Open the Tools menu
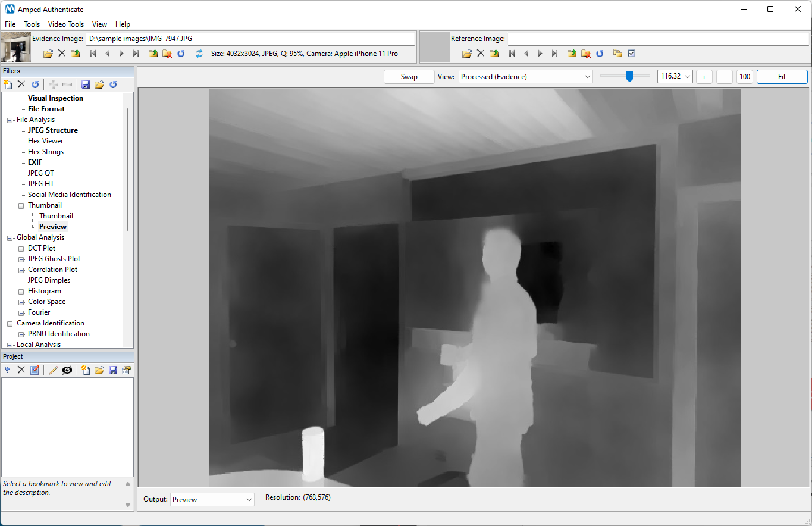This screenshot has height=526, width=812. (x=32, y=24)
